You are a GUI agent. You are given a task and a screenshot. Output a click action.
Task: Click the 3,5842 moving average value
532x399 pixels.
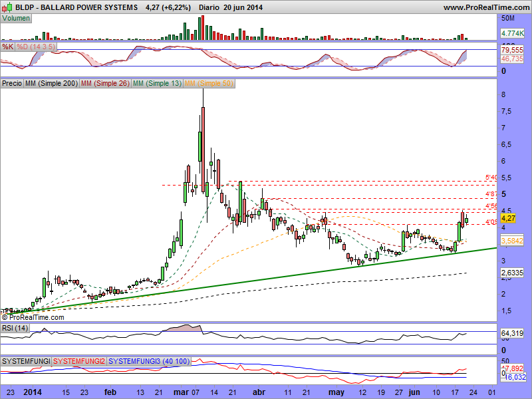pos(512,241)
